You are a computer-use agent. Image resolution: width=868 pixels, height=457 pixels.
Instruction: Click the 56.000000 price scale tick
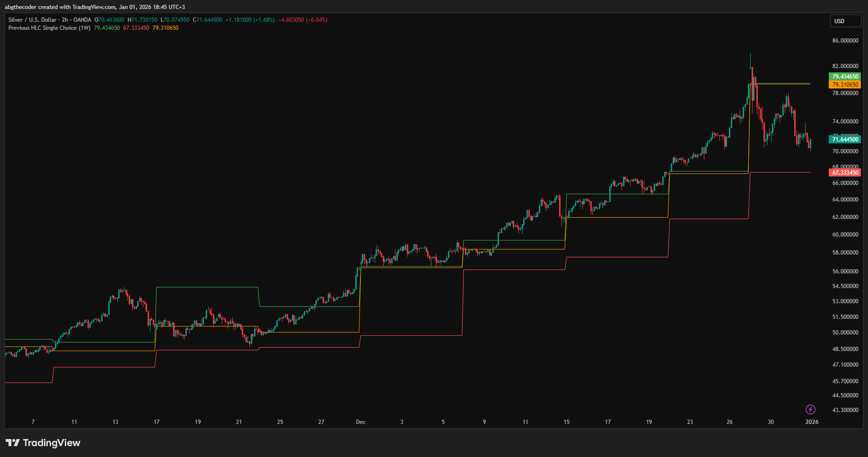(845, 272)
